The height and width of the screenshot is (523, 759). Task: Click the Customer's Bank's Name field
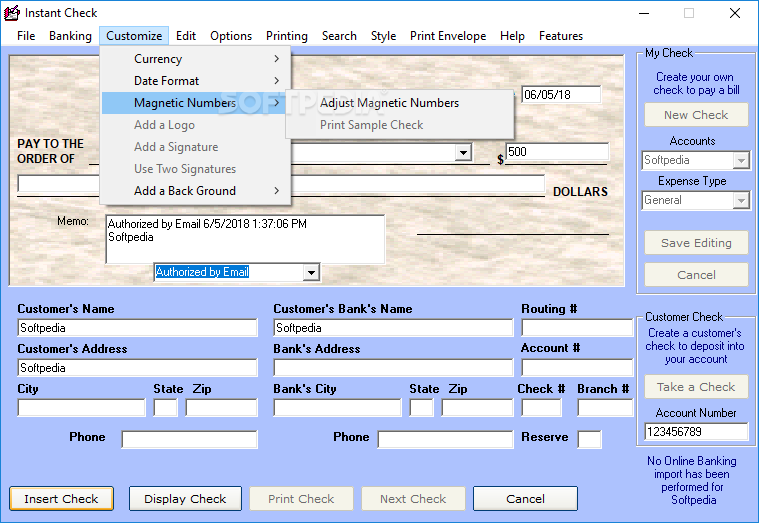(393, 328)
